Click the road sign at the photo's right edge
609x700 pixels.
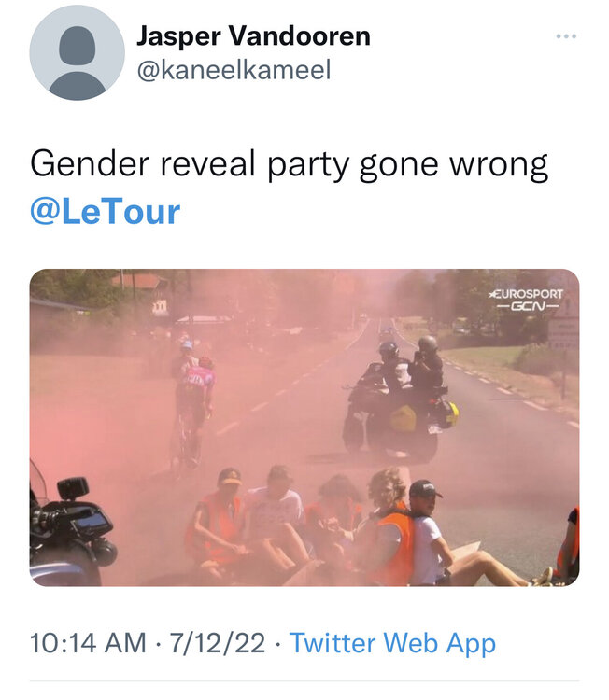[565, 334]
